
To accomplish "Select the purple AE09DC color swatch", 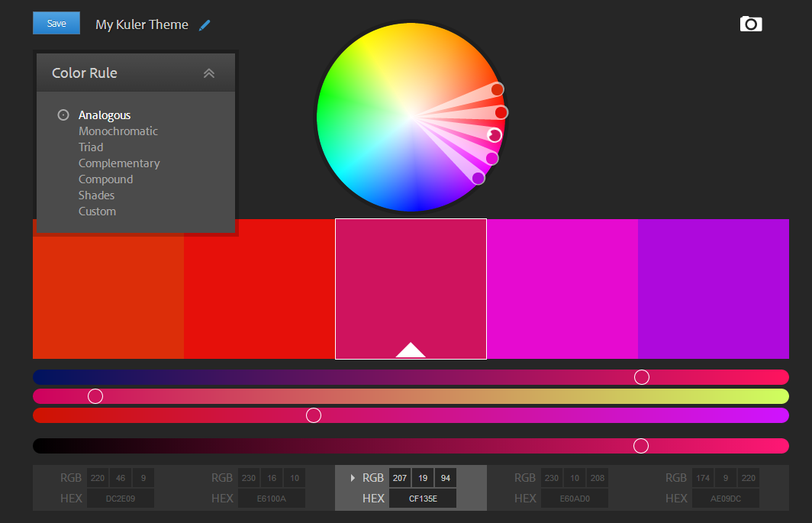I will 713,289.
